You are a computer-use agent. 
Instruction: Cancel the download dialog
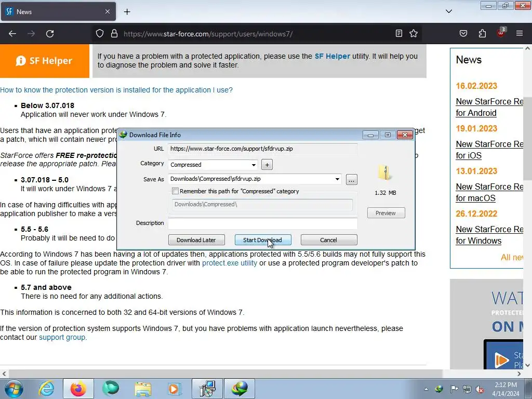tap(329, 240)
